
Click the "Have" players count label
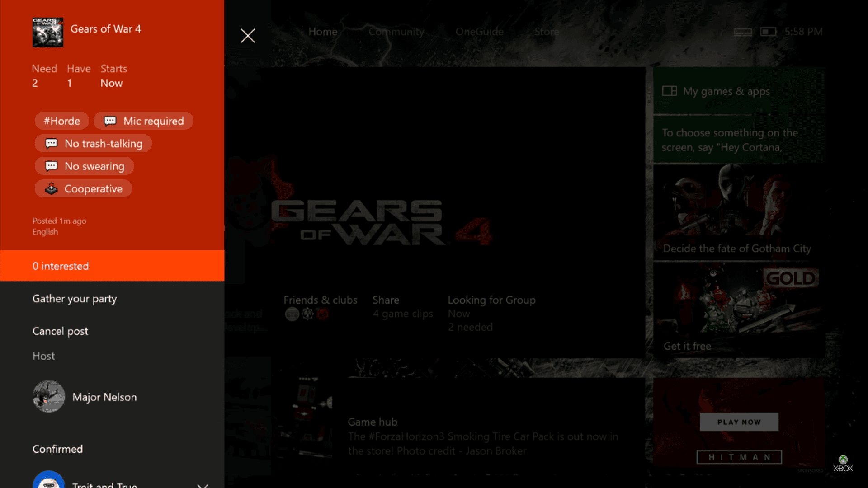pyautogui.click(x=79, y=69)
